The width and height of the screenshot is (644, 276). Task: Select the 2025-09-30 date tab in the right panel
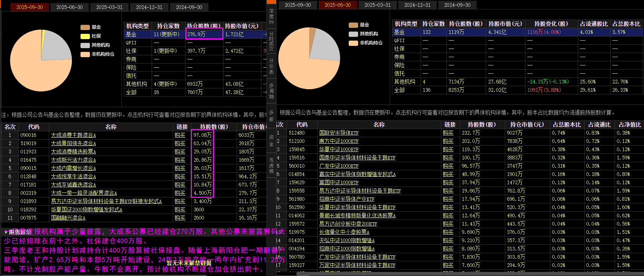[x=298, y=5]
